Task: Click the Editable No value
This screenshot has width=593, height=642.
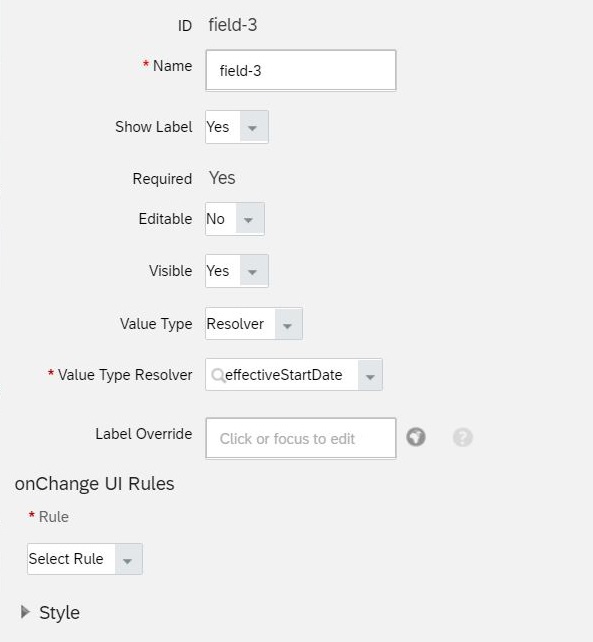Action: coord(215,219)
